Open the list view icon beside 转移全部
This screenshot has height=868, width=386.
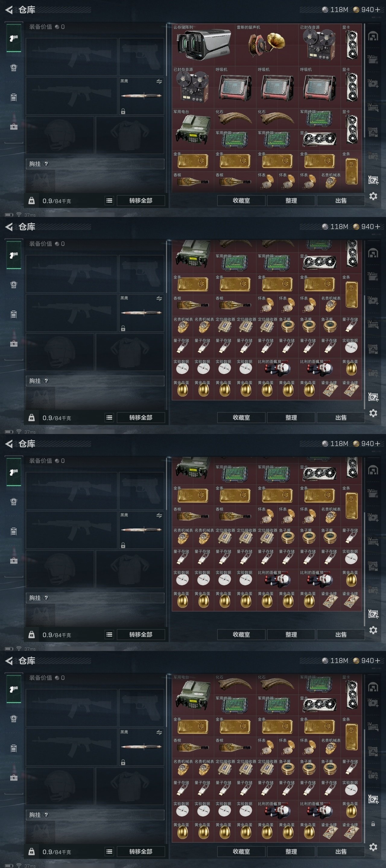[x=109, y=200]
